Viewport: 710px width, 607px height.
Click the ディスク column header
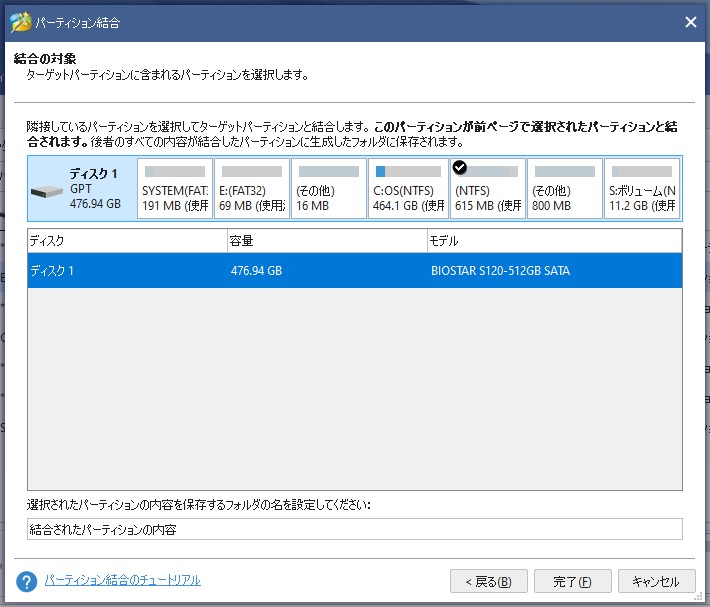[127, 241]
